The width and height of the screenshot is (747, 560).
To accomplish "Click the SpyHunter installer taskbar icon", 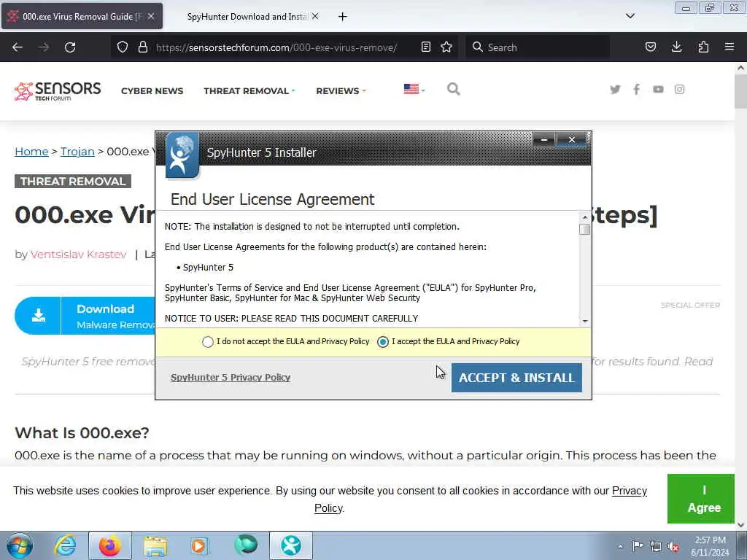I will pyautogui.click(x=291, y=545).
